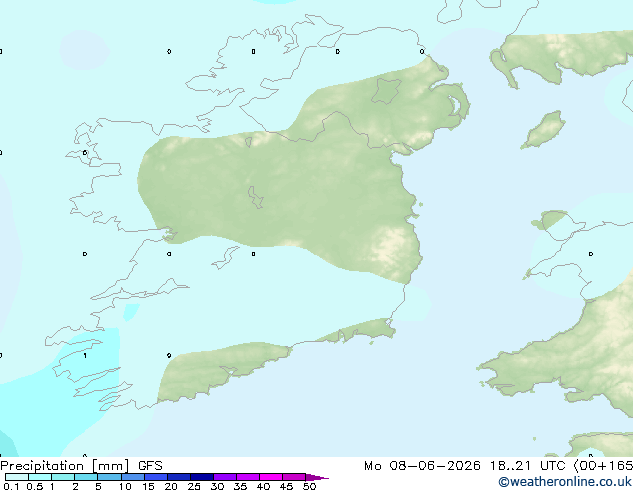Select the 0.1–0.5 mm legend swatch
The width and height of the screenshot is (634, 490).
[x=17, y=477]
